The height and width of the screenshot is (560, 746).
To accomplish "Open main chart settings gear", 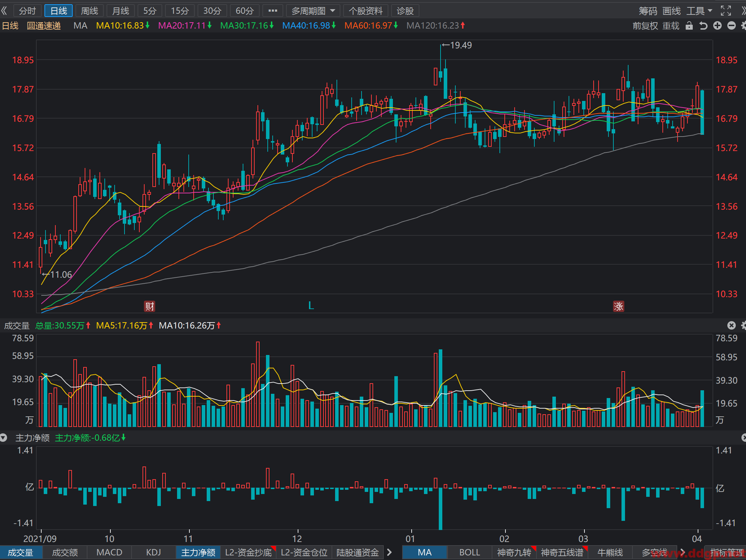I will pos(744,26).
